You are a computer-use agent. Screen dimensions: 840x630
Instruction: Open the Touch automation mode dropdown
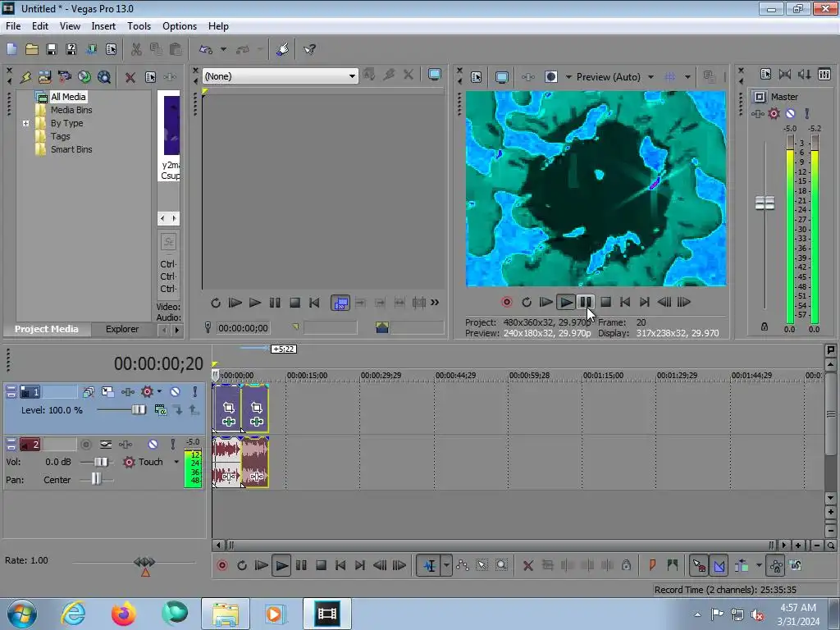(176, 462)
